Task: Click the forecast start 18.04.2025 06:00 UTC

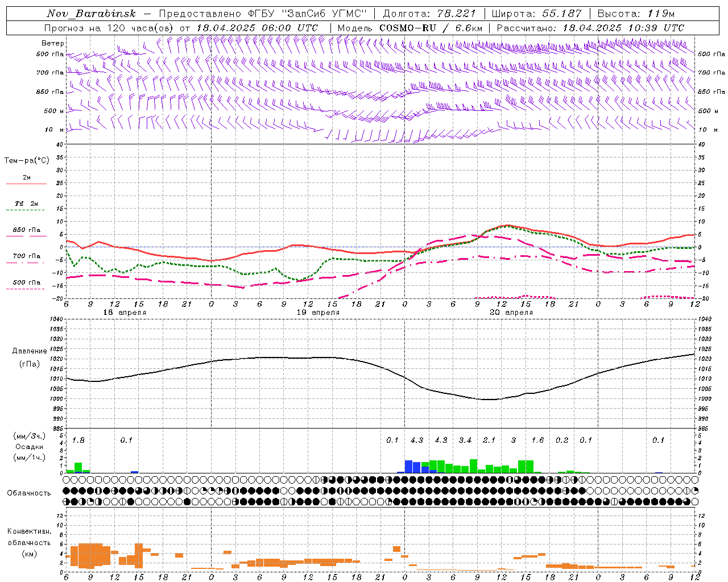Action: click(x=257, y=28)
